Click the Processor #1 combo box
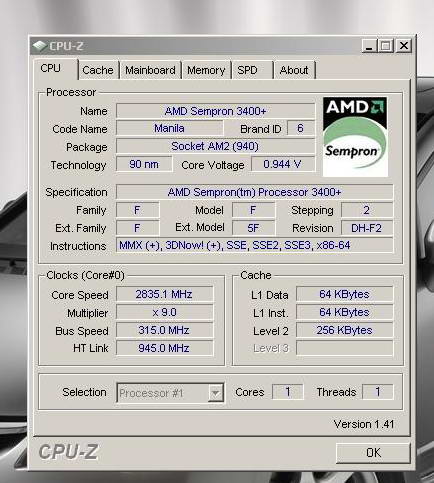This screenshot has width=434, height=483. tap(170, 393)
